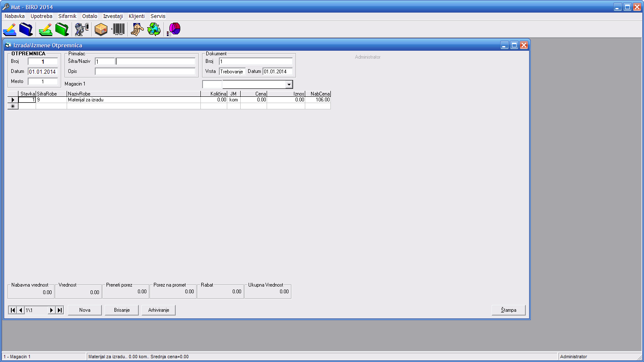Open the pie chart toolbar icon

(x=174, y=29)
